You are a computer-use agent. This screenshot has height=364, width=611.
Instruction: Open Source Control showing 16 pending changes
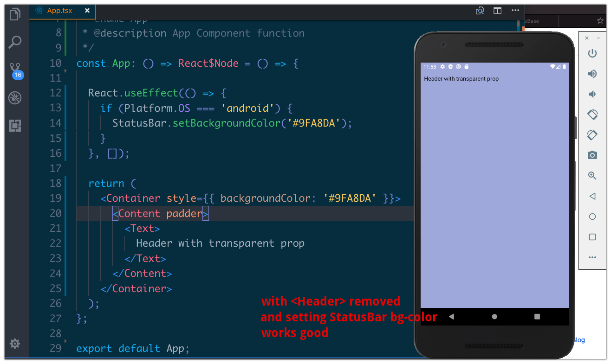[x=15, y=67]
